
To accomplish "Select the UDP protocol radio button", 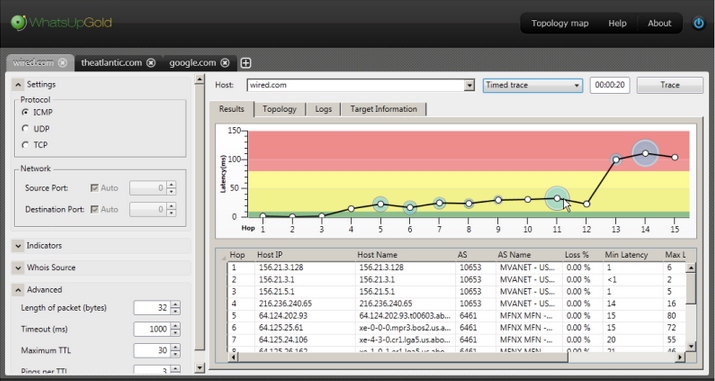I will point(26,129).
